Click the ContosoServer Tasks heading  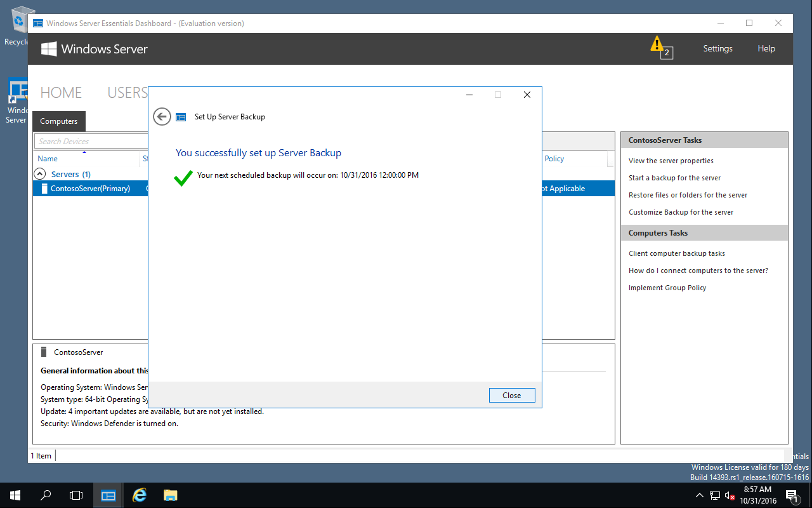click(665, 140)
